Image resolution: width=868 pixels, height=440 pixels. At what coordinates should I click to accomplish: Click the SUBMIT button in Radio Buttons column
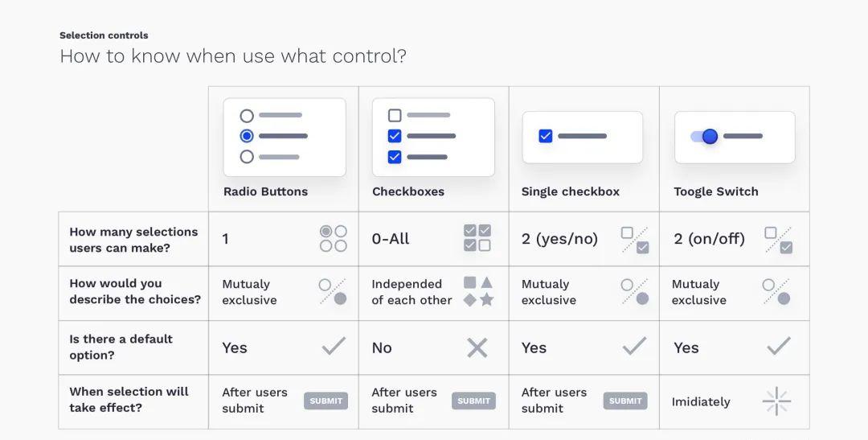(x=326, y=401)
